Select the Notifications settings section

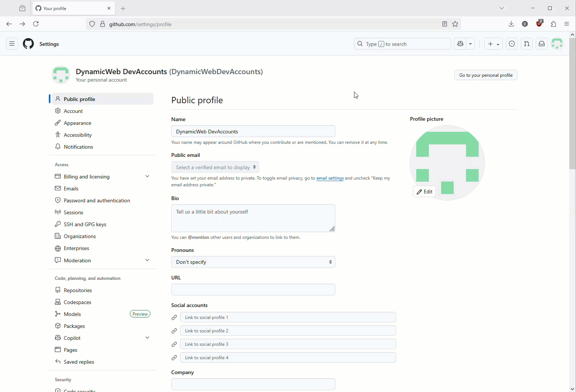pos(78,146)
